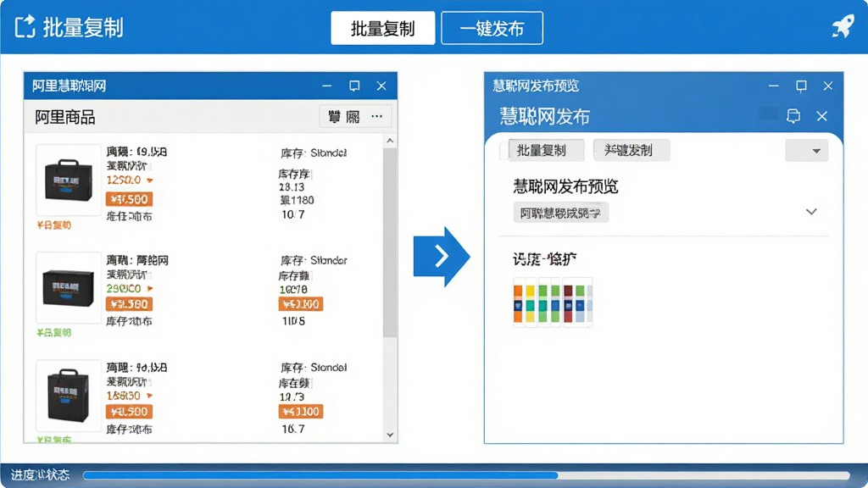Click the 批量复制 logo icon in header
Screen dimensions: 868x488
(25, 26)
